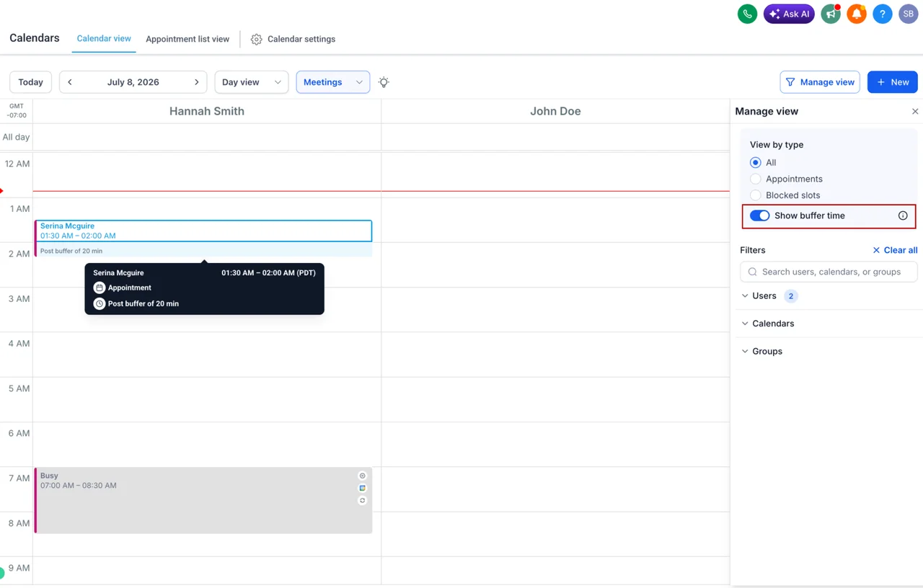This screenshot has height=588, width=923.
Task: Click the John Doe column header
Action: [x=555, y=112]
